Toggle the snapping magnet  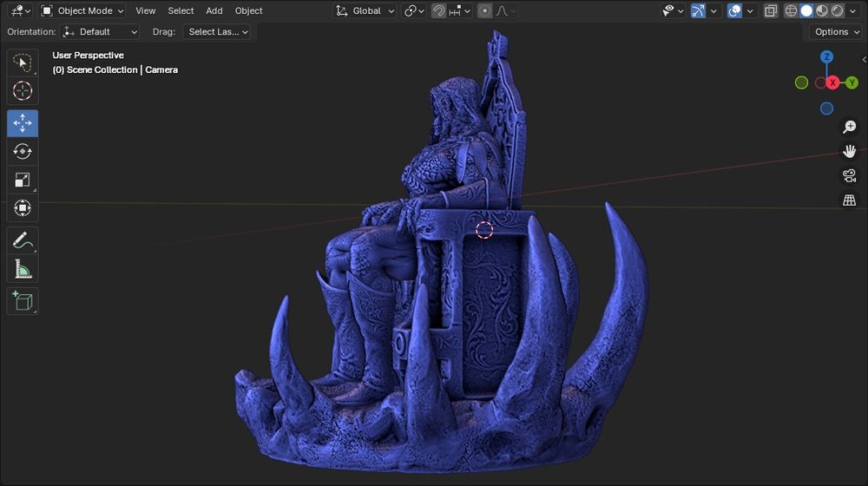(440, 11)
